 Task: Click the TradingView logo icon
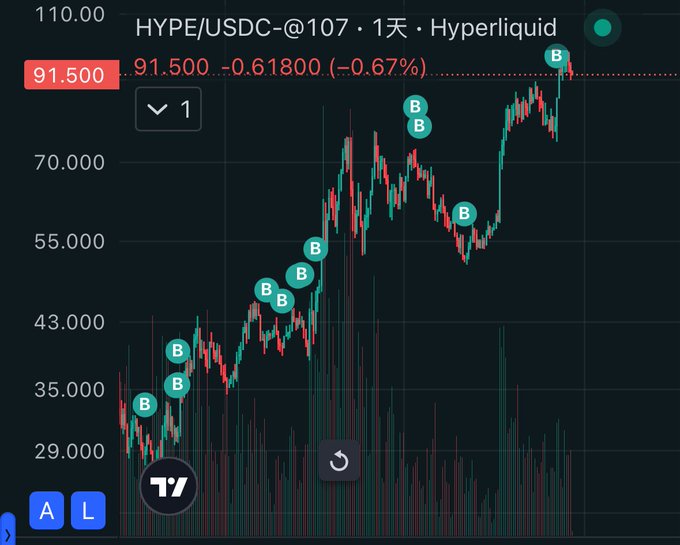[169, 486]
